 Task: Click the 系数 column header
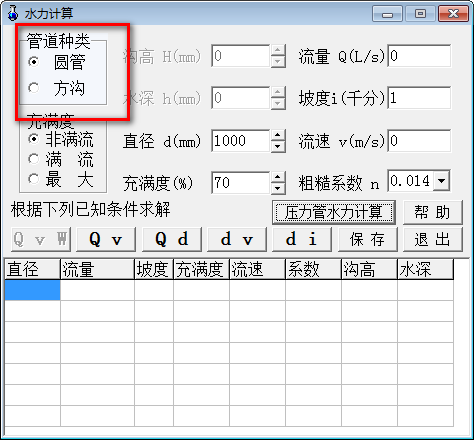pyautogui.click(x=313, y=269)
